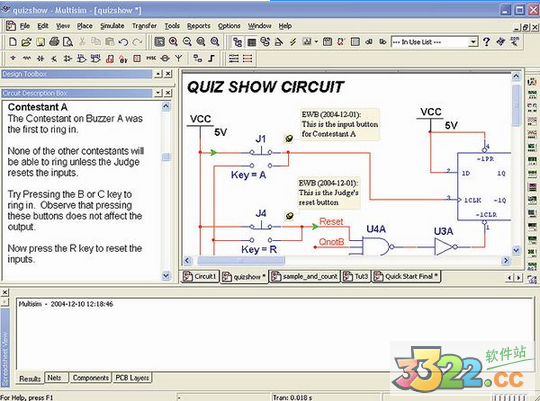Collapse the Design Toolbox panel arrow
This screenshot has width=540, height=401.
click(158, 74)
